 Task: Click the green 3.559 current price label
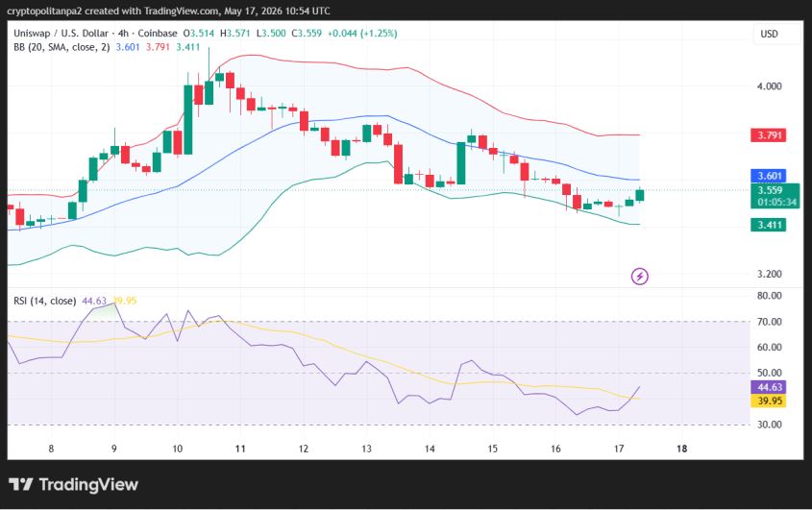pos(770,190)
